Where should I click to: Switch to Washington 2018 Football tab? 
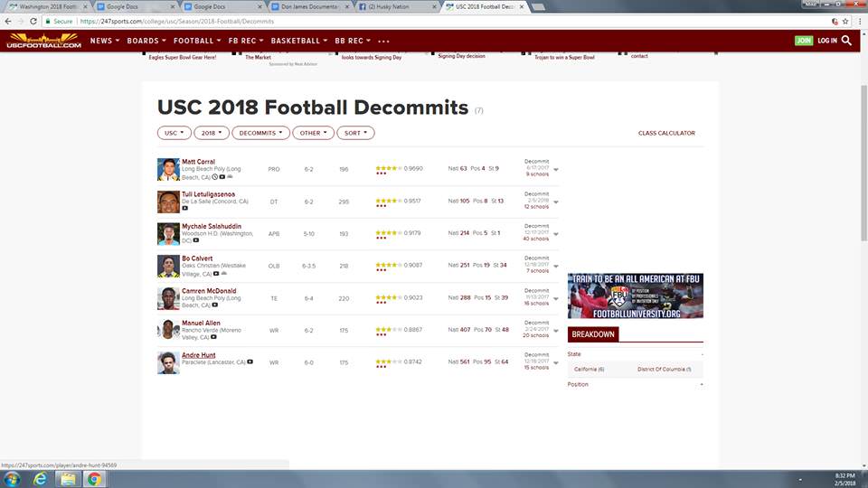tap(47, 6)
